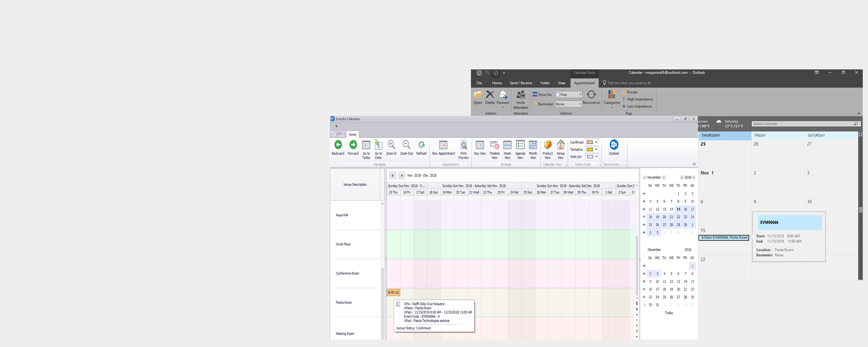The image size is (868, 347).
Task: Click the Wait List pink color swatch
Action: tap(590, 157)
